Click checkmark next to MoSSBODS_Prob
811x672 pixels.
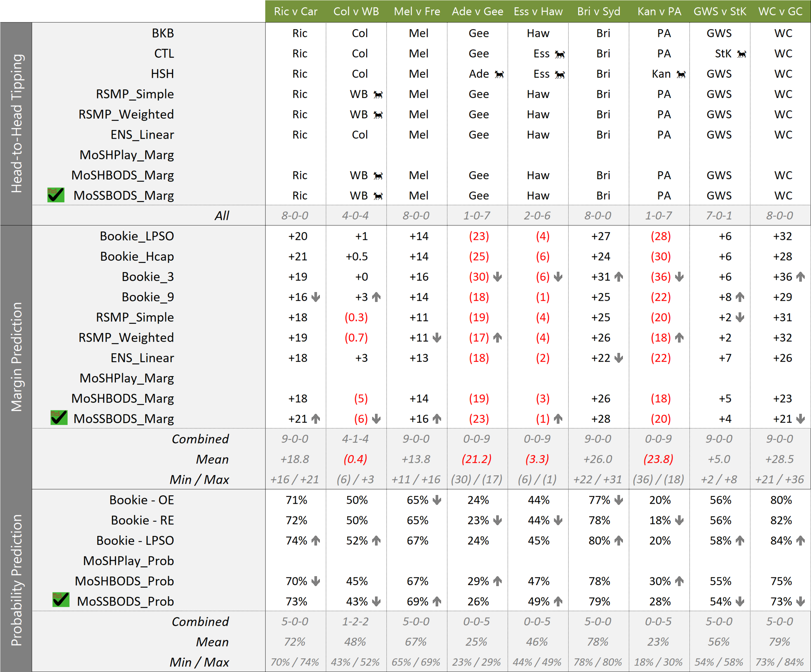point(61,600)
